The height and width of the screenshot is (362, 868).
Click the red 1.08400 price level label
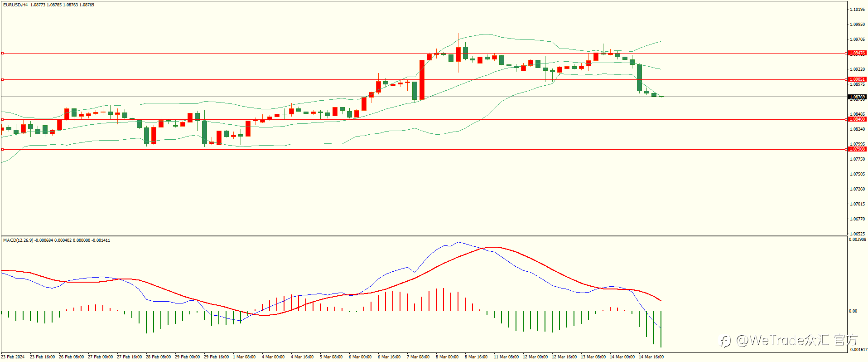point(857,119)
